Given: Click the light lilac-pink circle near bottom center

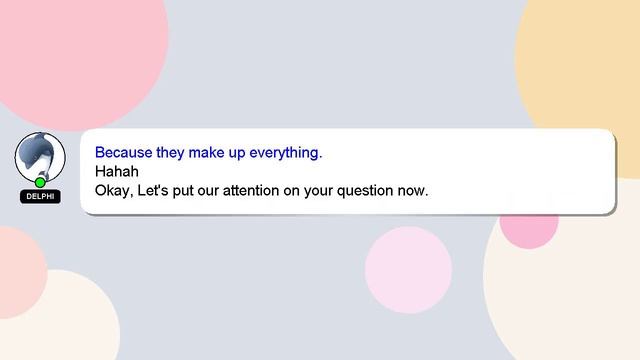Looking at the screenshot, I should click(409, 270).
